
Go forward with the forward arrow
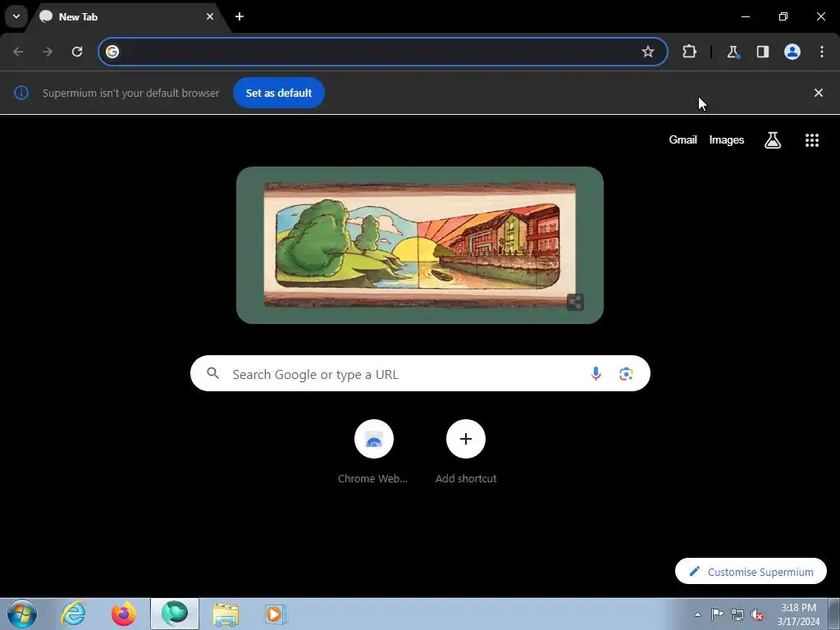(x=48, y=52)
